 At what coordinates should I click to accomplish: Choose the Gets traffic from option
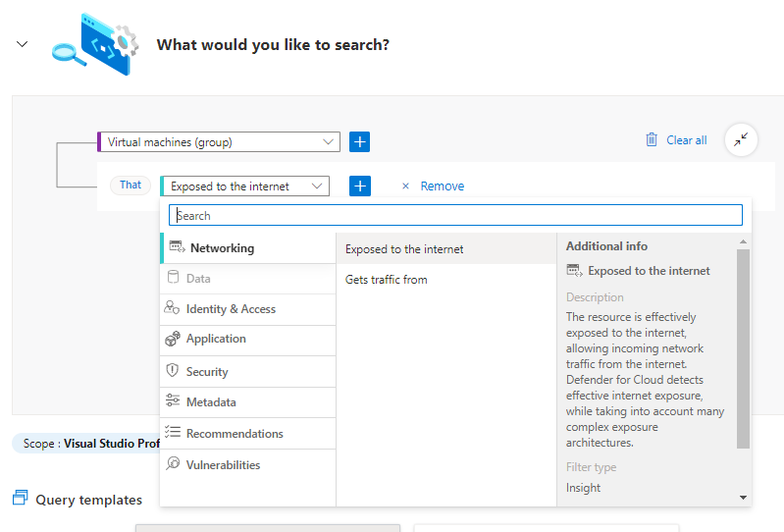tap(387, 280)
